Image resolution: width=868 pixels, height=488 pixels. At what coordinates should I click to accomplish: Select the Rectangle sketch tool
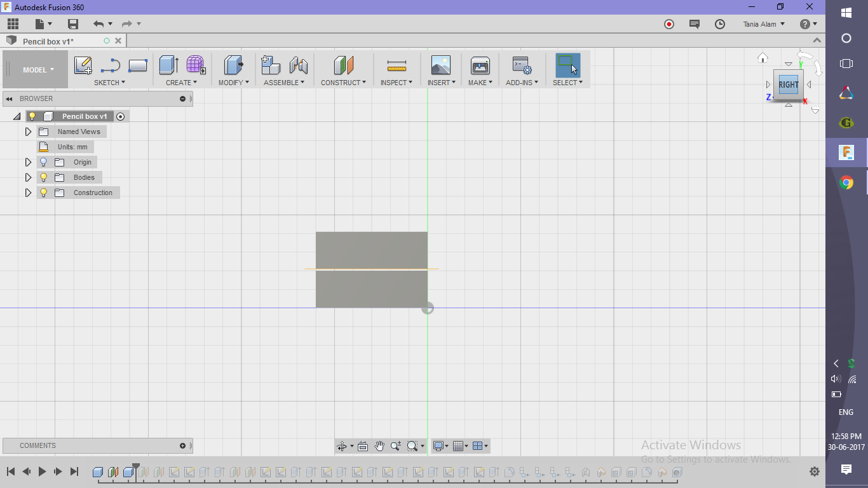(x=138, y=65)
